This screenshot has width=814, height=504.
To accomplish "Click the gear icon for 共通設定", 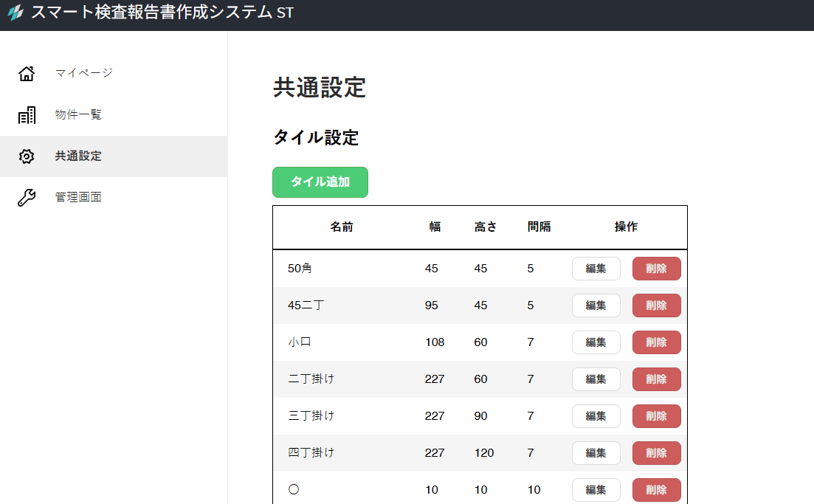I will tap(27, 156).
